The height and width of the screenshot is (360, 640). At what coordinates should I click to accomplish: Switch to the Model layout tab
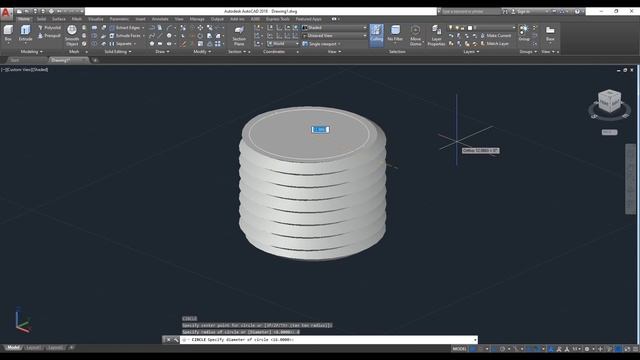13,348
